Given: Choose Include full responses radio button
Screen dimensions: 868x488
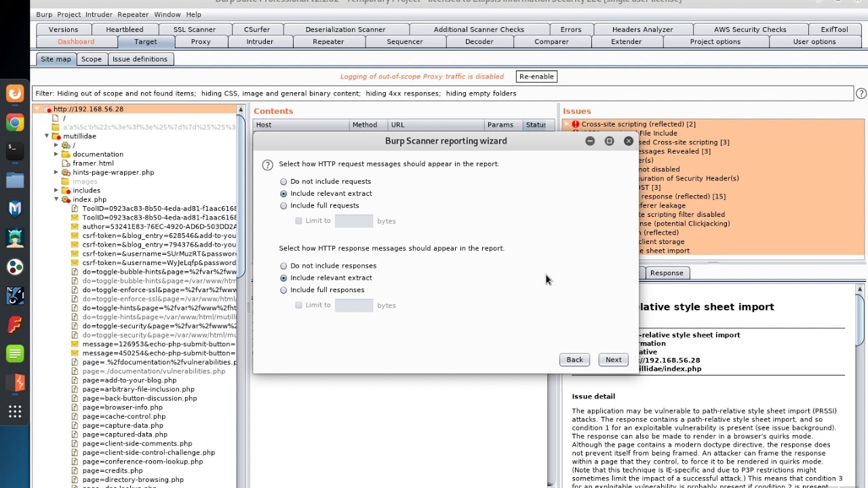Looking at the screenshot, I should click(283, 290).
